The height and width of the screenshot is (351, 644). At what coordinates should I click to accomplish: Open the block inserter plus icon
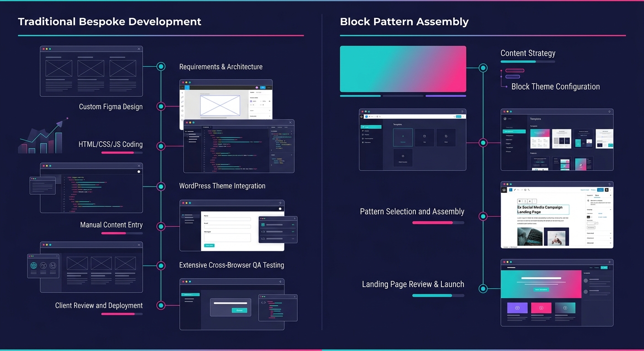pos(510,190)
